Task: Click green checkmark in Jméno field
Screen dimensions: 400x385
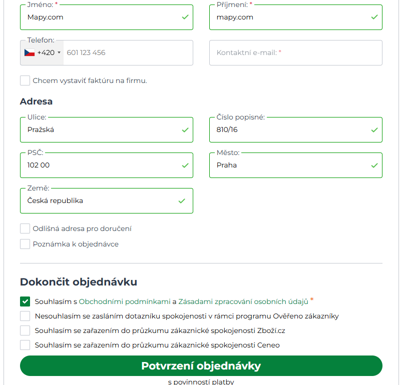Action: [185, 17]
